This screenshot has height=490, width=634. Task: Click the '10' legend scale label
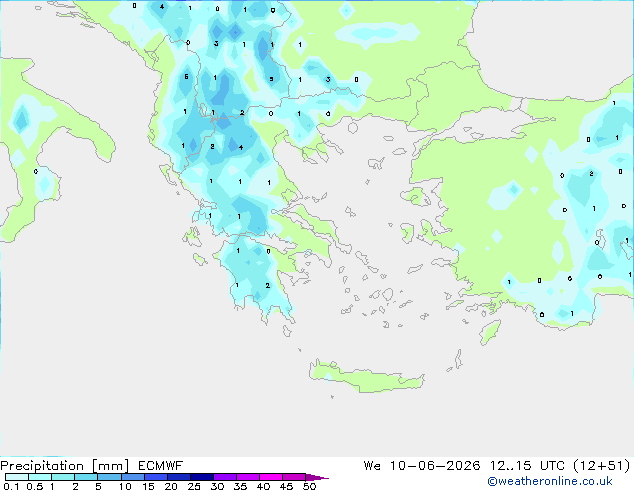coord(125,486)
